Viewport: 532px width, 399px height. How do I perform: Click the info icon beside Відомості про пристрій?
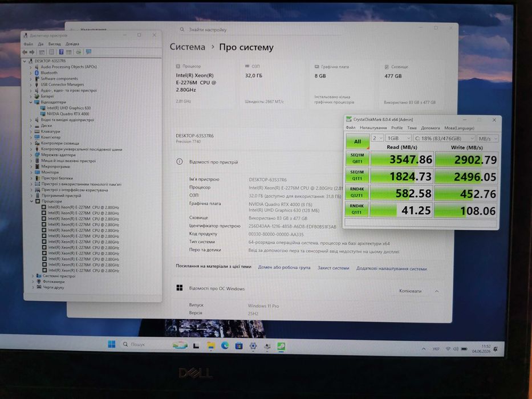[180, 162]
